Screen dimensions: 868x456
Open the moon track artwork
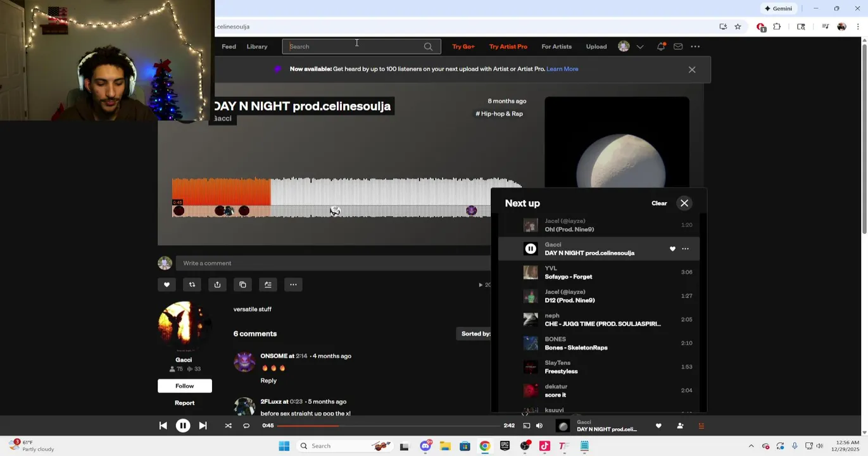pyautogui.click(x=617, y=142)
